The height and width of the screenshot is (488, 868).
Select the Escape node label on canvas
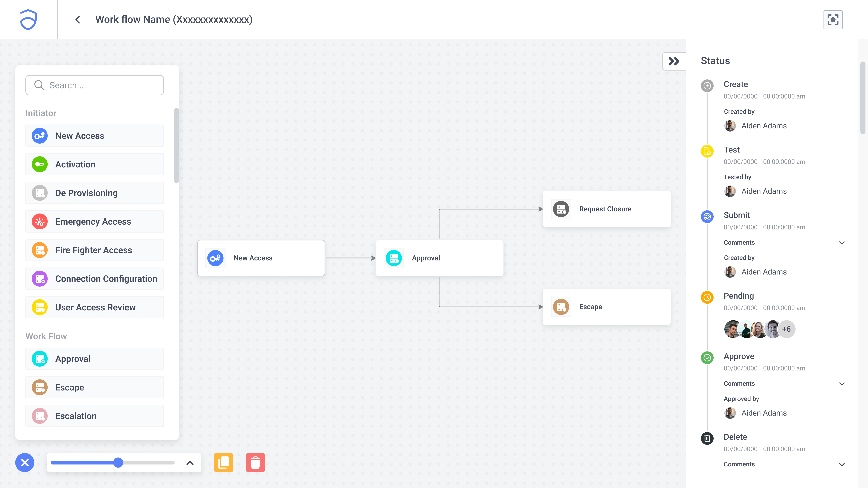pyautogui.click(x=591, y=307)
